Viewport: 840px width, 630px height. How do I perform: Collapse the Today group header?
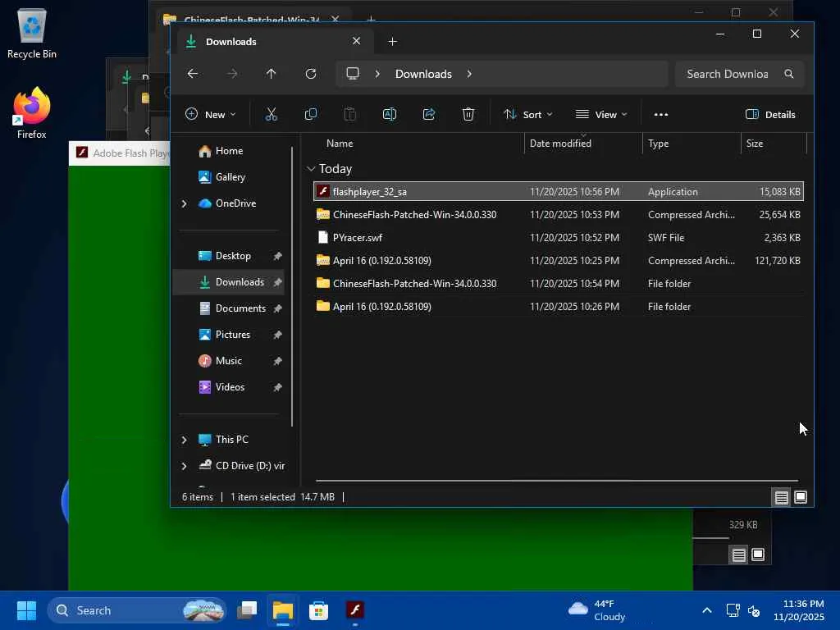point(311,169)
